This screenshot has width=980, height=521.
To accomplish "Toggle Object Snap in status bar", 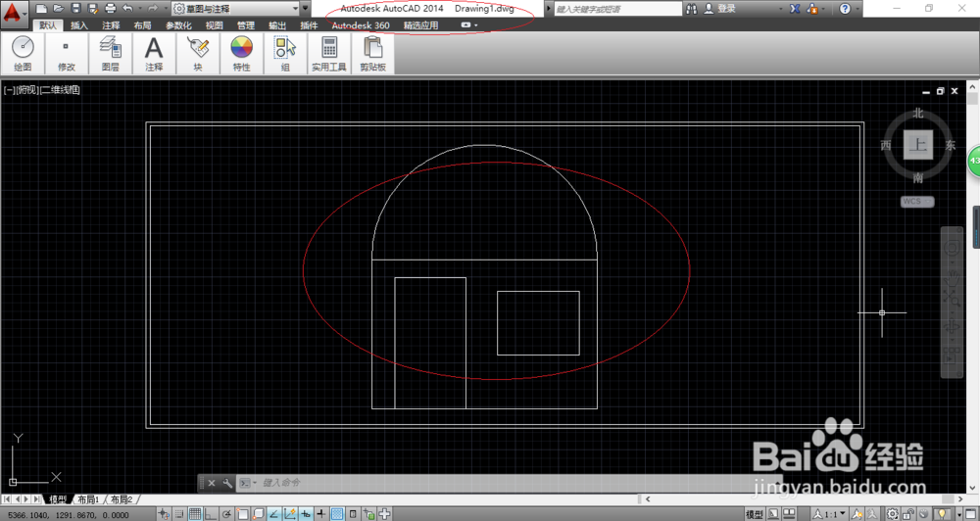I will pos(242,514).
